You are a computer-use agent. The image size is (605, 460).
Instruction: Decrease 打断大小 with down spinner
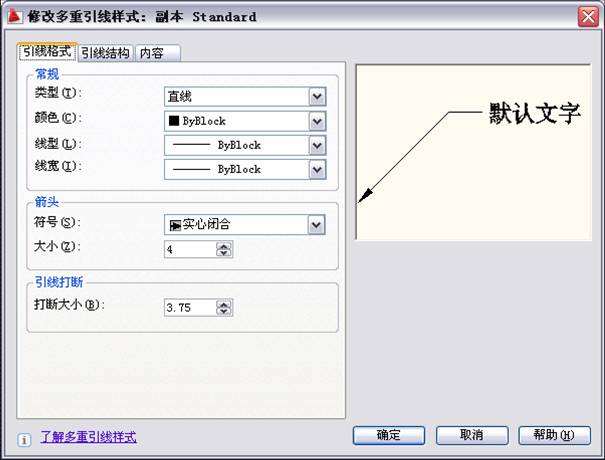[224, 311]
